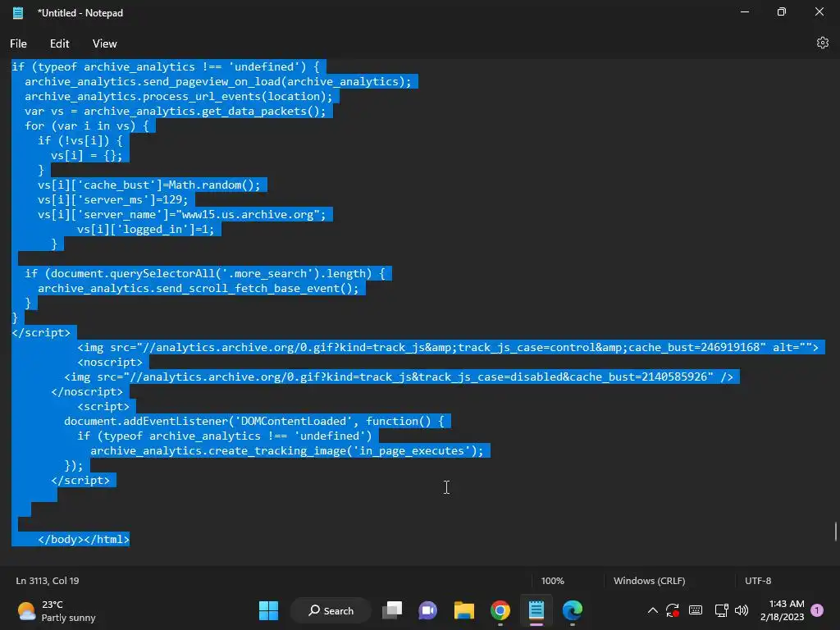
Task: Click the create_tracking_image line
Action: (286, 450)
